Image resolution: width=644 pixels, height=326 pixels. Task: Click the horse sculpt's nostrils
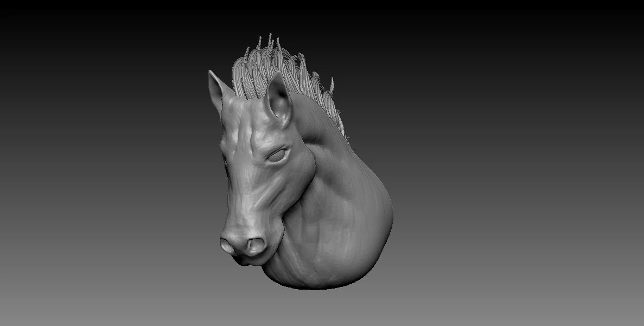click(x=244, y=246)
